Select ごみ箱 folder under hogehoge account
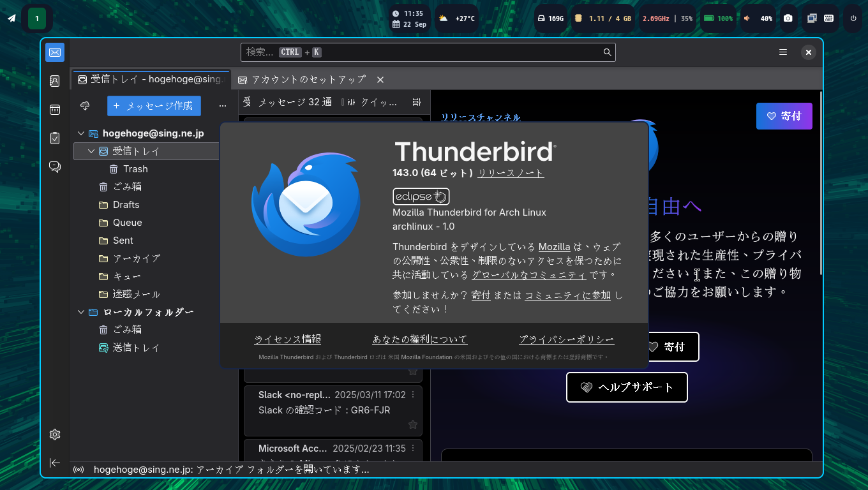The image size is (868, 490). 146,187
